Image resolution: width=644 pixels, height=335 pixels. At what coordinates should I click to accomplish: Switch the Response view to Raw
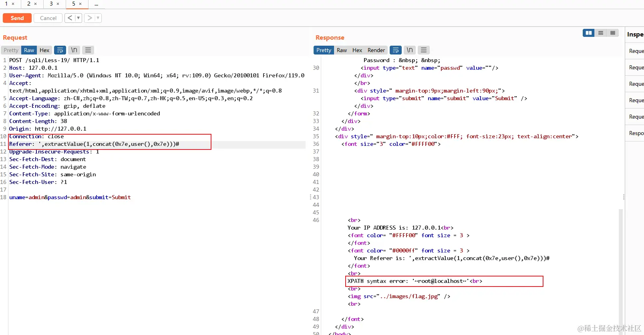(x=342, y=50)
